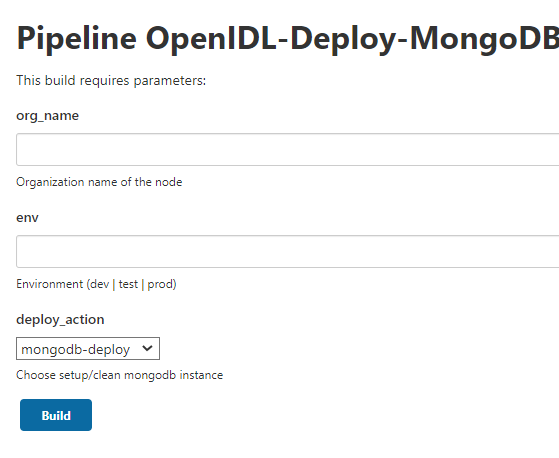Click the Pipeline OpenIDL-Deploy-MongoDB page heading
Viewport: 559px width, 458px height.
point(287,38)
